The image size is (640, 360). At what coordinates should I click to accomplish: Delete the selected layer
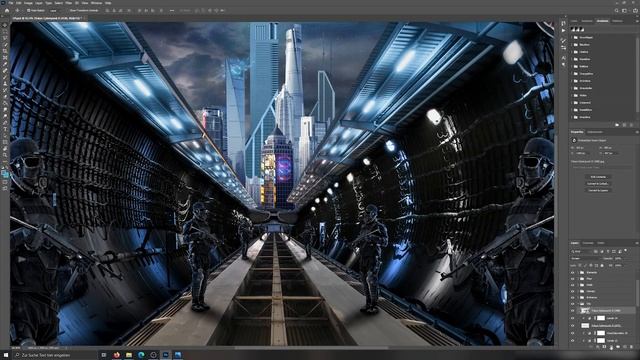tap(631, 347)
